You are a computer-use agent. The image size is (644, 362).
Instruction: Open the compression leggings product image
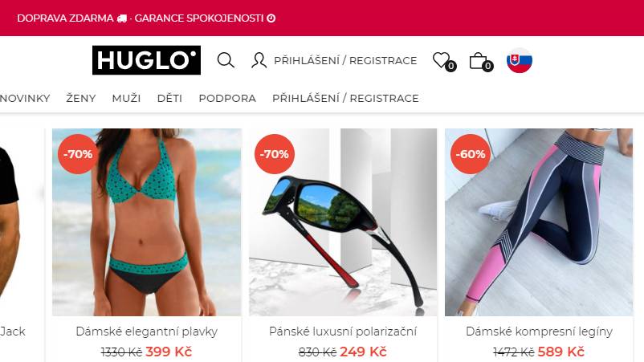(x=539, y=222)
